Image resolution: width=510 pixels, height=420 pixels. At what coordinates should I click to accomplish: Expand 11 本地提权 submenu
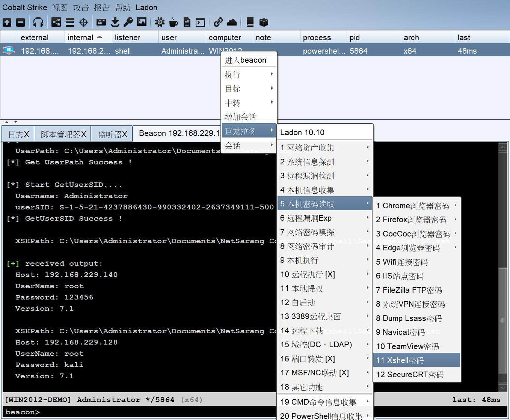(325, 288)
